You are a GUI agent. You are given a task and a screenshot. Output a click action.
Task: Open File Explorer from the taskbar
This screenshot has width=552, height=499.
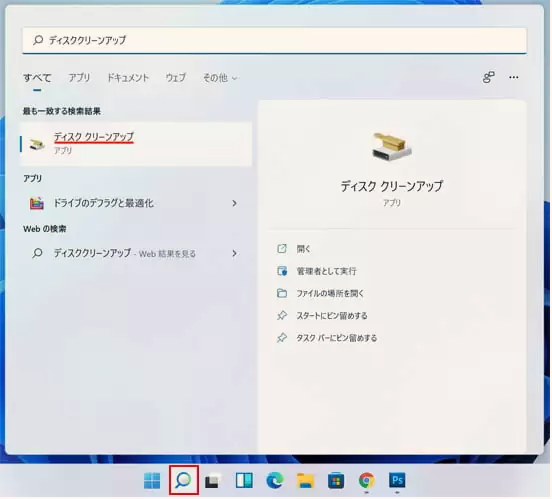coord(305,480)
